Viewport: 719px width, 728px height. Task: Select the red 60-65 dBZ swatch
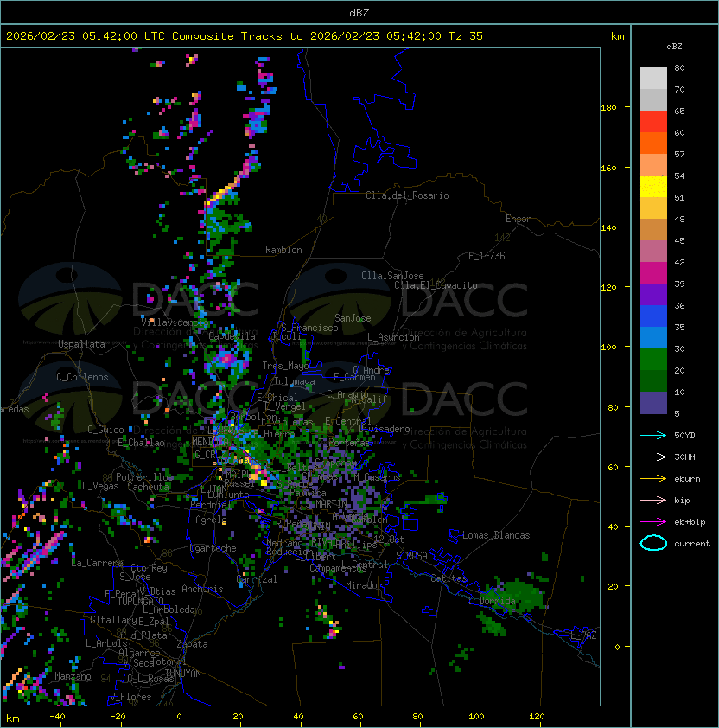coord(653,122)
